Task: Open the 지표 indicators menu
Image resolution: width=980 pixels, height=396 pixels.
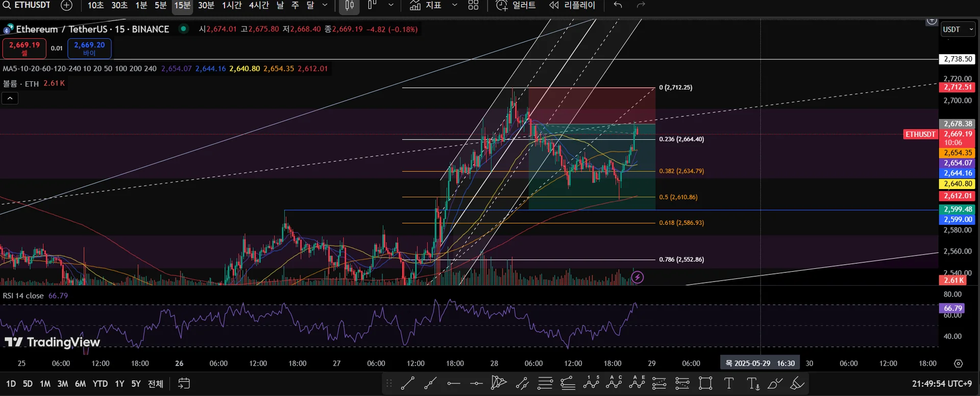Action: [426, 5]
